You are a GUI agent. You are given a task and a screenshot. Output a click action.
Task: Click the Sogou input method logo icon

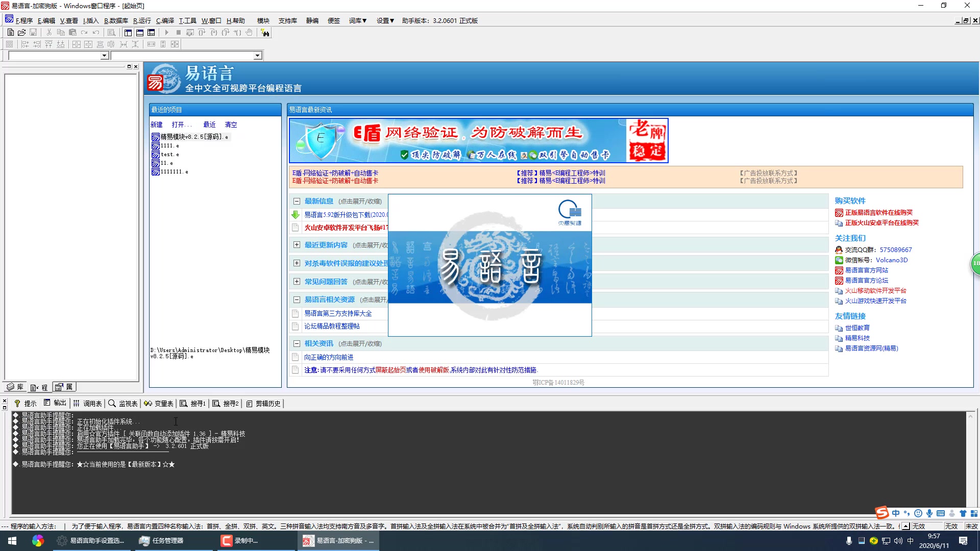[881, 513]
